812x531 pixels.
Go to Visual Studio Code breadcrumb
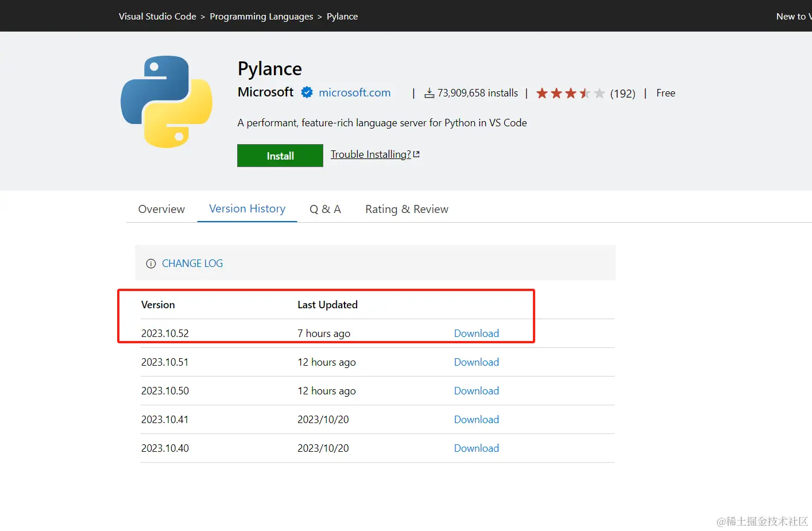pos(157,16)
